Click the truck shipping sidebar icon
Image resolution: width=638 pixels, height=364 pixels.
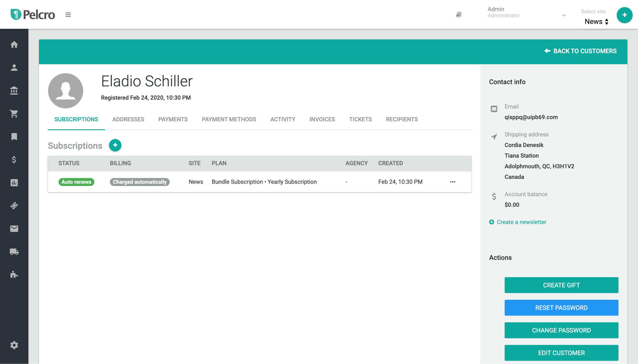click(x=14, y=252)
